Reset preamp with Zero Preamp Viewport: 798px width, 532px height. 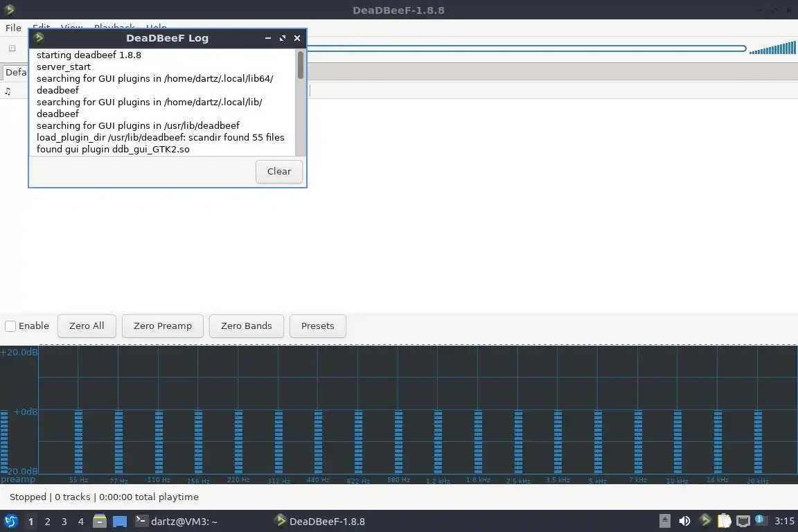[163, 326]
